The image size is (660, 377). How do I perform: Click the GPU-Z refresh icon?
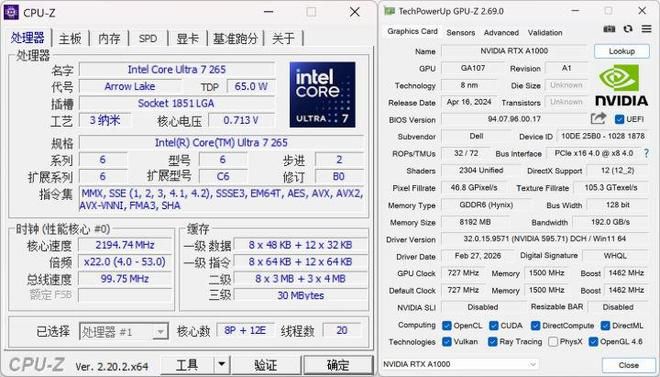tap(628, 29)
